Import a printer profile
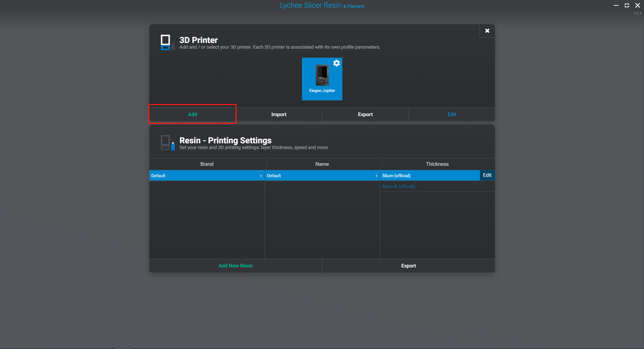Image resolution: width=644 pixels, height=349 pixels. coord(279,114)
